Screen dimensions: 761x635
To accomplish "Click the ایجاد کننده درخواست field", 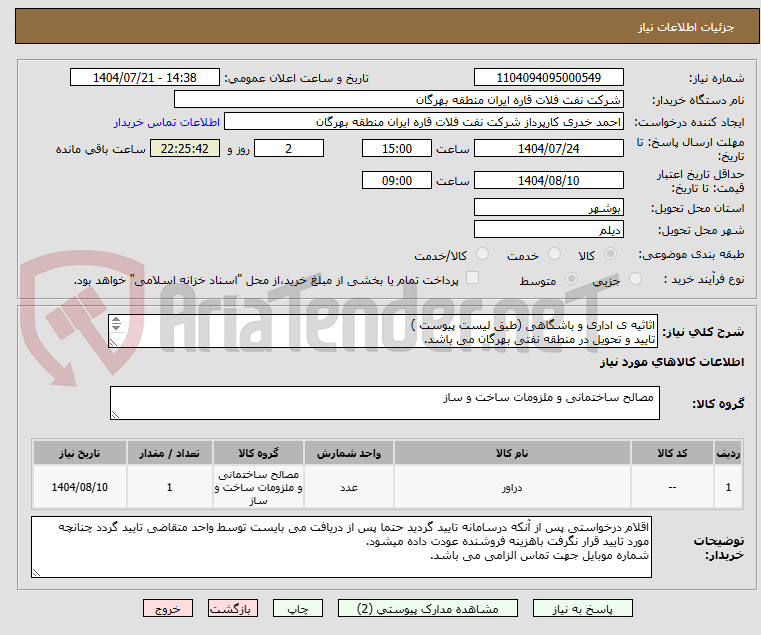I will [x=424, y=121].
